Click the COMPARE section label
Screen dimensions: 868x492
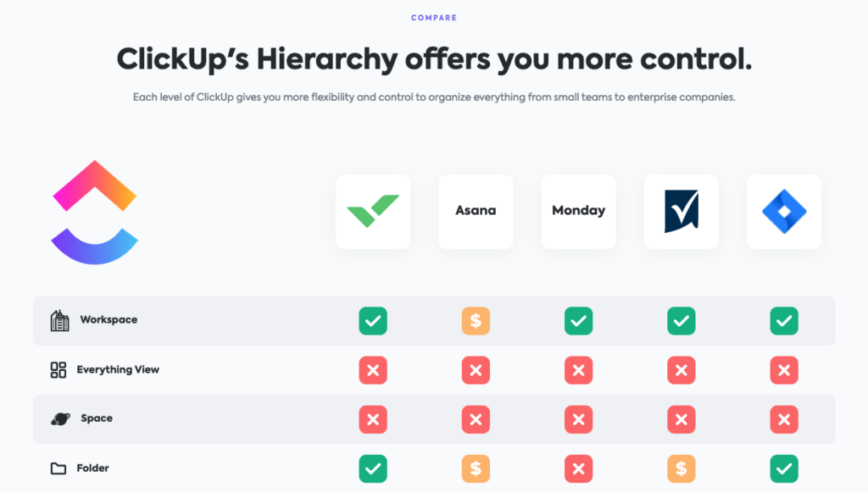(x=434, y=18)
